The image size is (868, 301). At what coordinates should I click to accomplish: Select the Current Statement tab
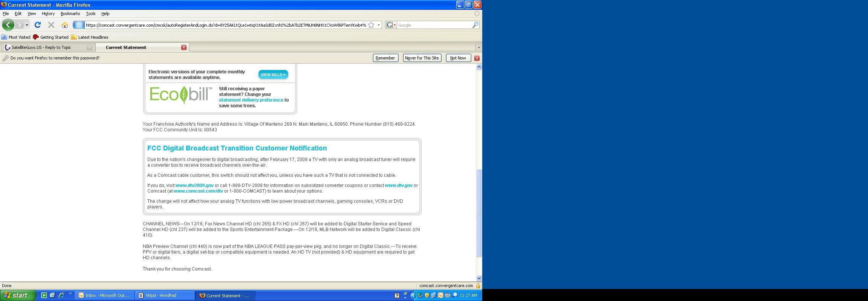click(142, 47)
